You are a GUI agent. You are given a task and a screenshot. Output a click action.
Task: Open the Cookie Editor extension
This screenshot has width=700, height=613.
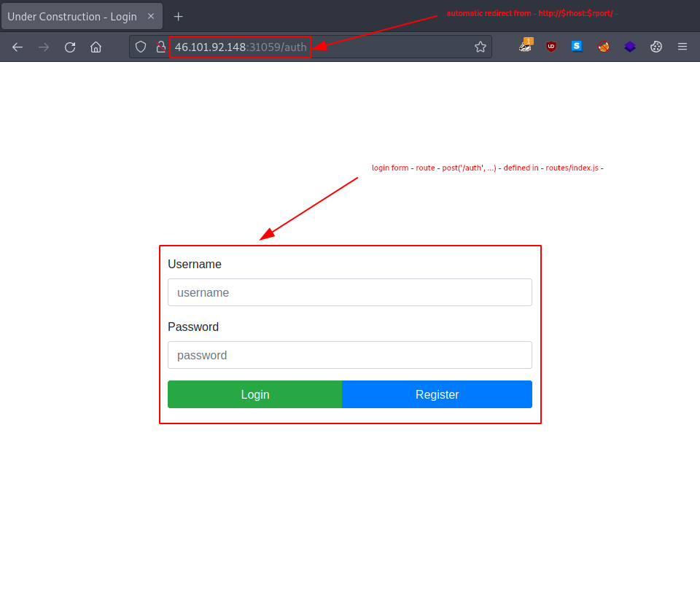[x=656, y=47]
